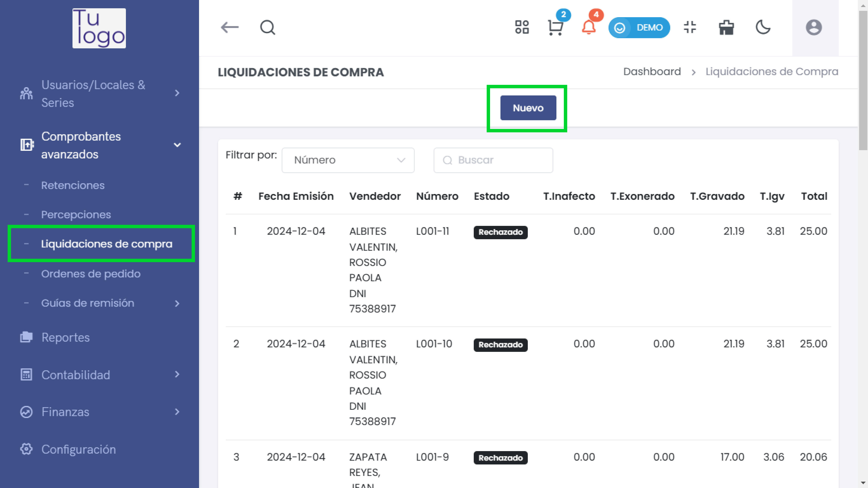868x488 pixels.
Task: Open Retenciones menu item
Action: pos(73,186)
